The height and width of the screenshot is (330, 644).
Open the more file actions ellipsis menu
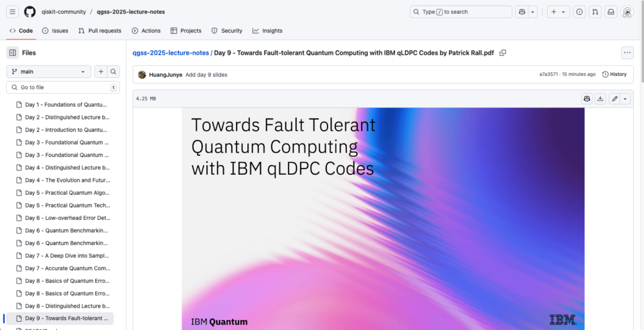click(x=627, y=53)
